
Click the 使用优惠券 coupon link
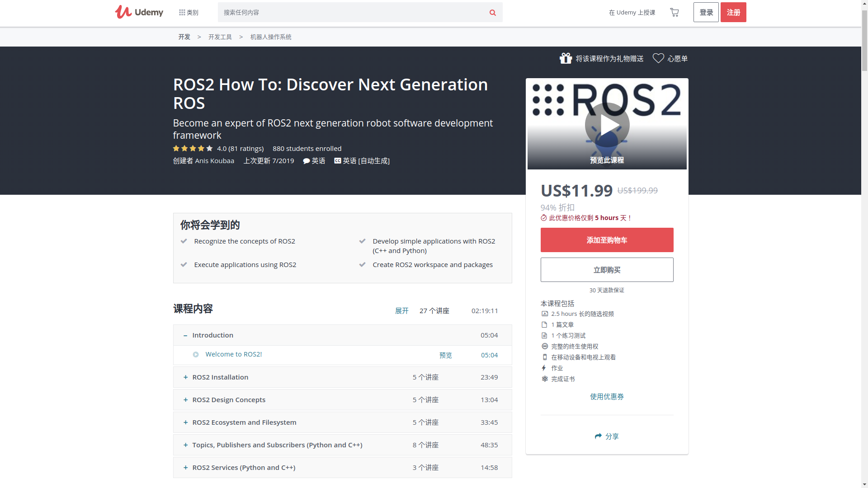(607, 397)
